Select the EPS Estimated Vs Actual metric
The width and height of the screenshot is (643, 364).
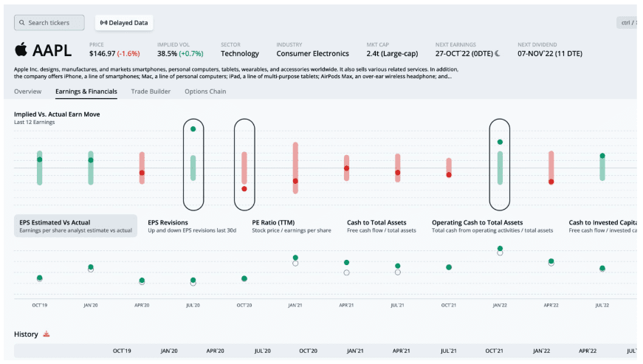click(x=76, y=226)
